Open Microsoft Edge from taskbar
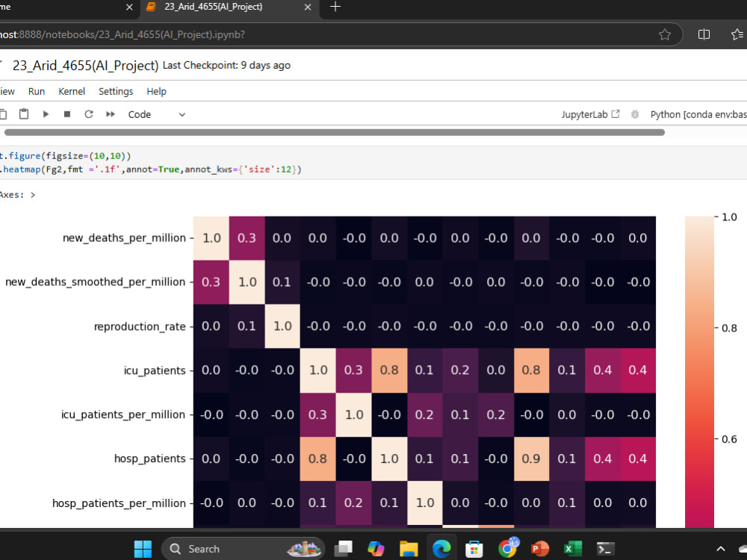Image resolution: width=747 pixels, height=560 pixels. point(441,549)
